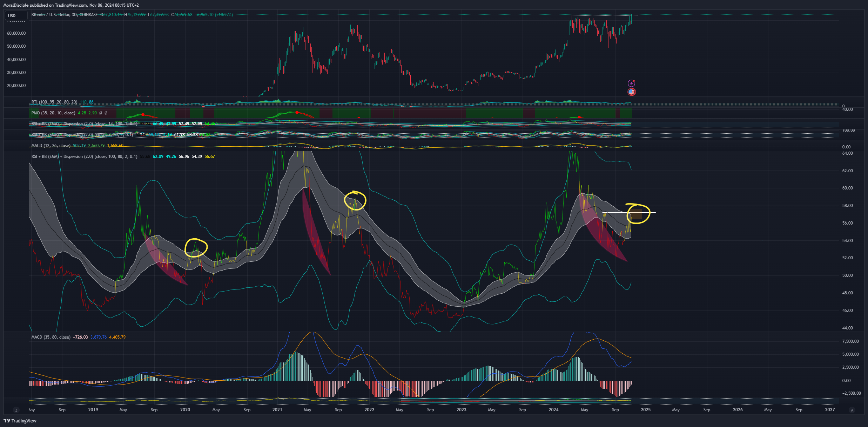Click the 2027 time axis label
Image resolution: width=868 pixels, height=427 pixels.
pos(830,410)
